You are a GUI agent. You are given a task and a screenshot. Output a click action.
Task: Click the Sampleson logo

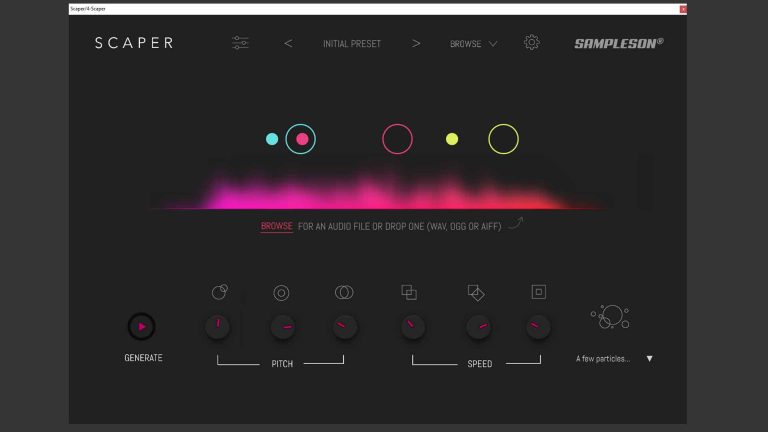(619, 43)
